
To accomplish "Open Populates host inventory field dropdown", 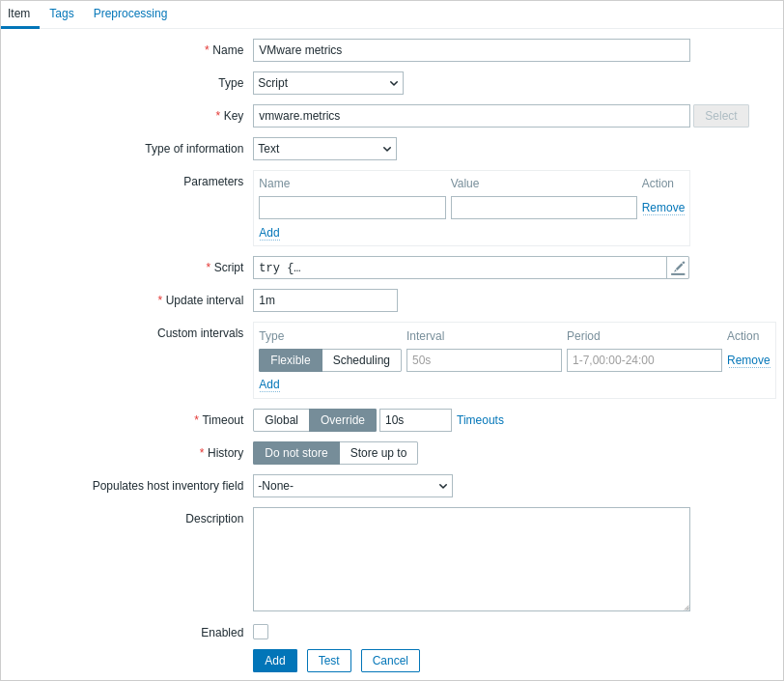I will coord(352,486).
